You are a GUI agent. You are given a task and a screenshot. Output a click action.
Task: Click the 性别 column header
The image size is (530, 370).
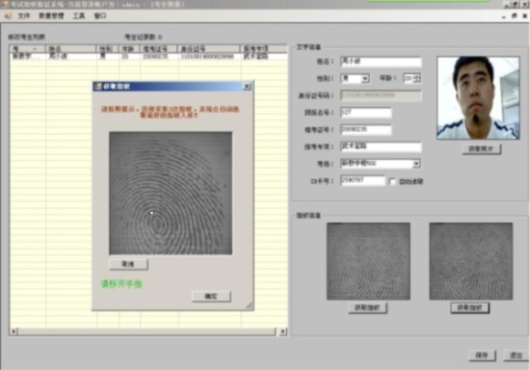coord(107,49)
